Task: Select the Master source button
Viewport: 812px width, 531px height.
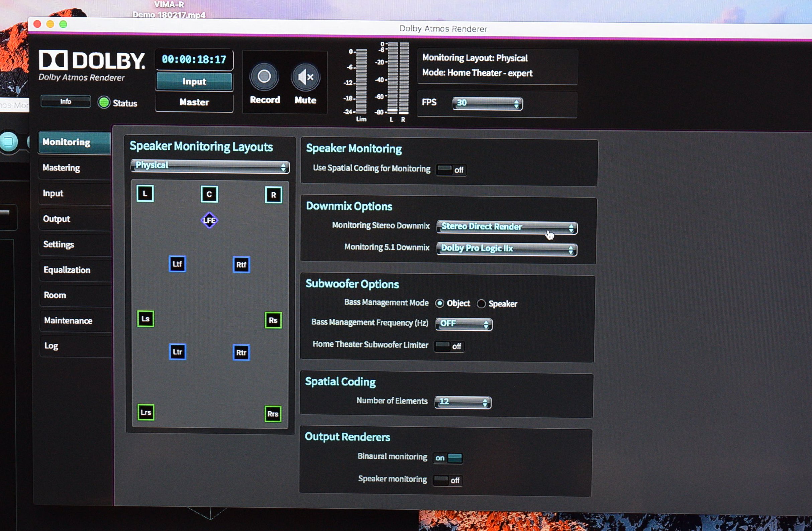Action: pos(194,102)
